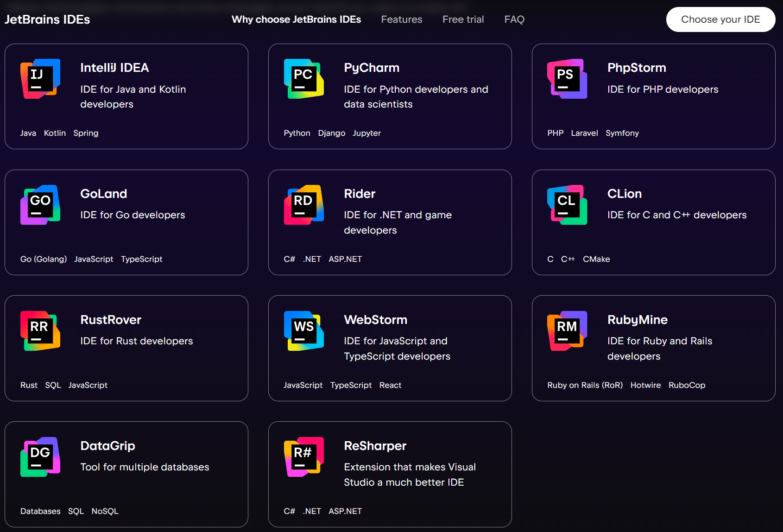Click the TypeScript tag in GoLand card

coord(142,259)
